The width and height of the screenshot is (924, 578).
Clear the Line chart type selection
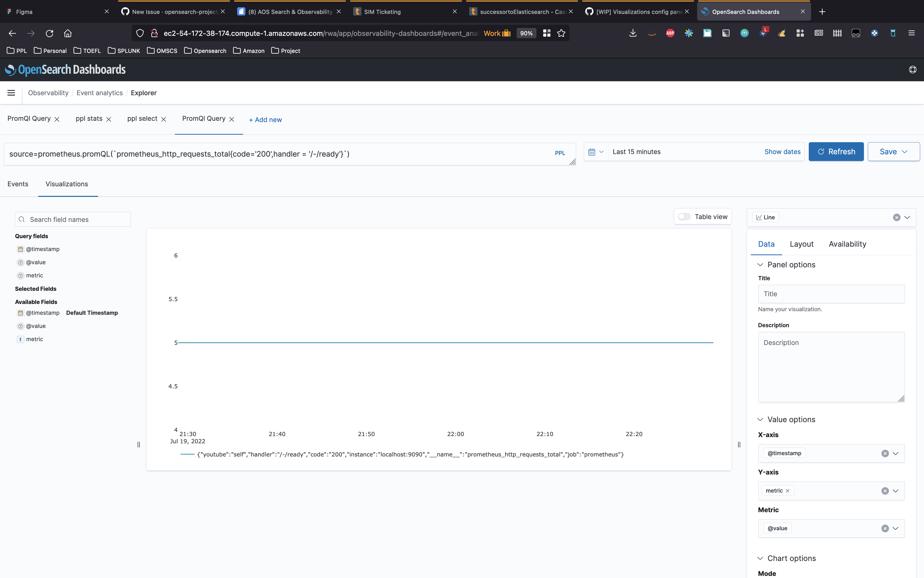point(896,218)
